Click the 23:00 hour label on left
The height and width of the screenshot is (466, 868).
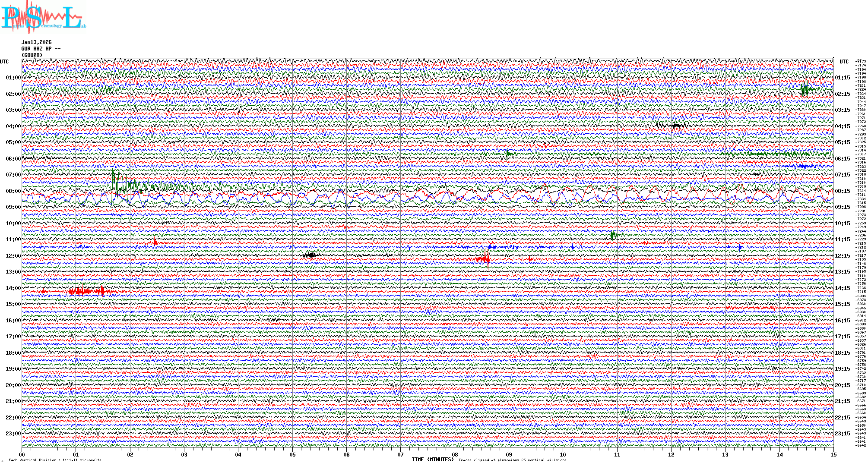[13, 434]
